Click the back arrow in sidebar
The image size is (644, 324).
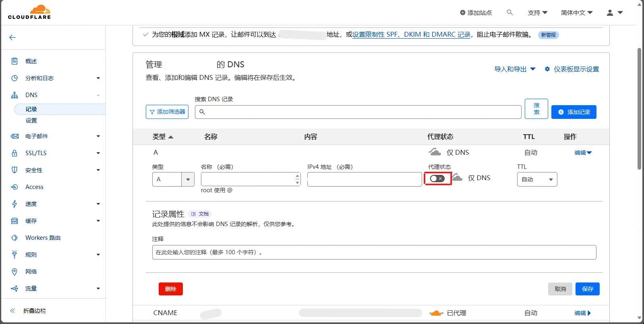pyautogui.click(x=12, y=37)
